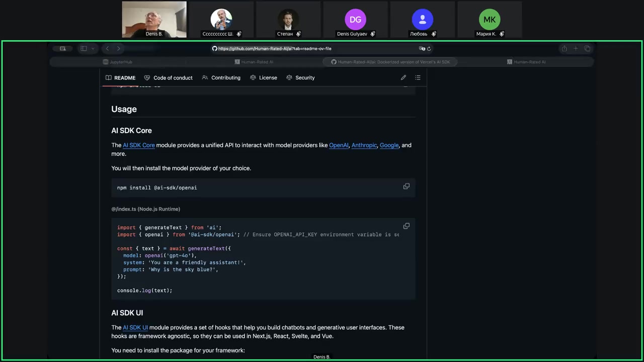Open the Anthropic provider link

point(364,145)
